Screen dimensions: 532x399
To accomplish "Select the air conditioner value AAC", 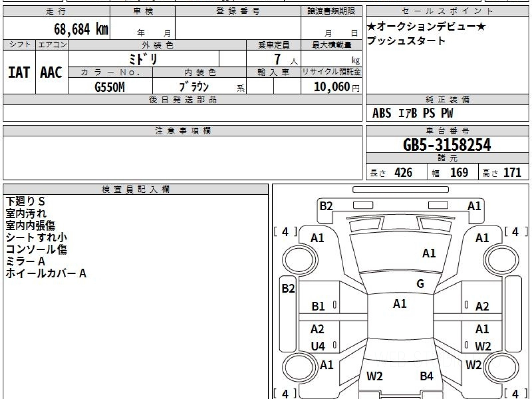I will coord(51,73).
